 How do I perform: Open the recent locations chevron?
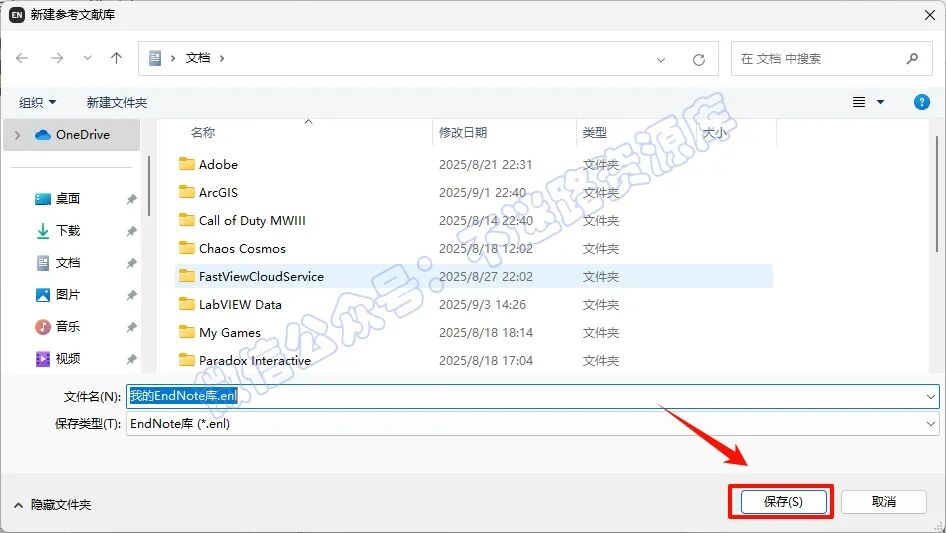click(87, 58)
